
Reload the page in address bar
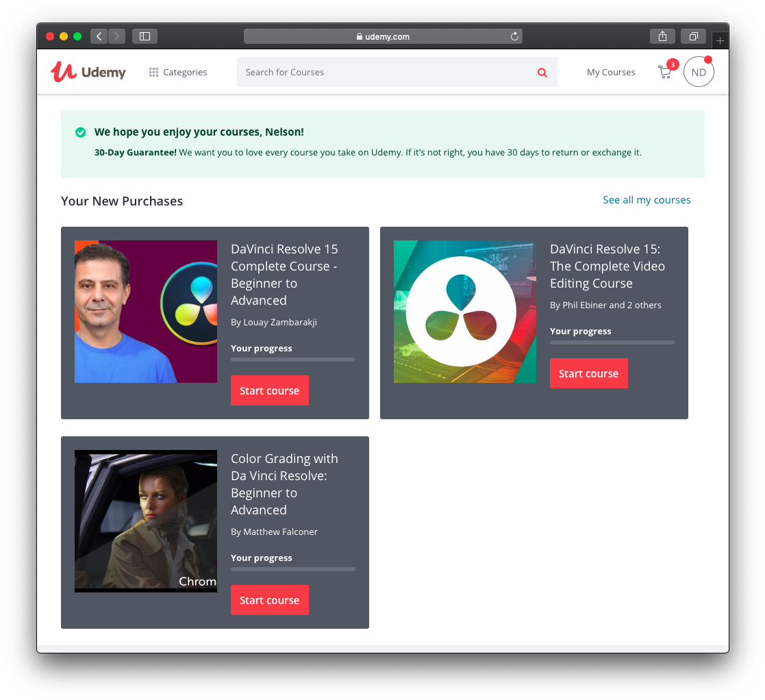click(x=514, y=36)
